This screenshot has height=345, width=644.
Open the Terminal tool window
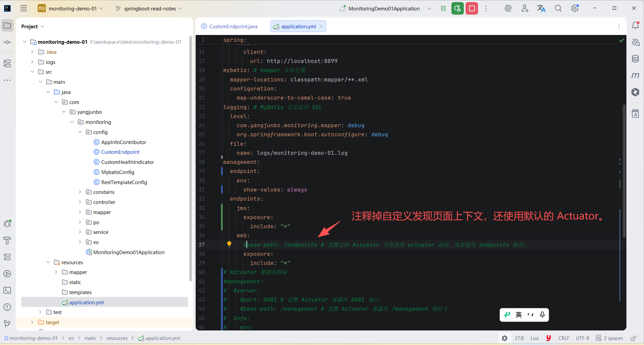(x=7, y=290)
